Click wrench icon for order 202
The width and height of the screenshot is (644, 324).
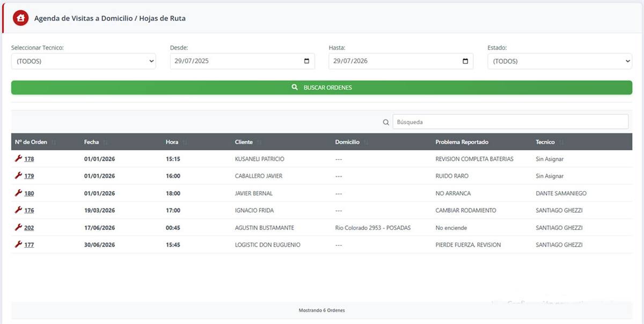coord(18,227)
